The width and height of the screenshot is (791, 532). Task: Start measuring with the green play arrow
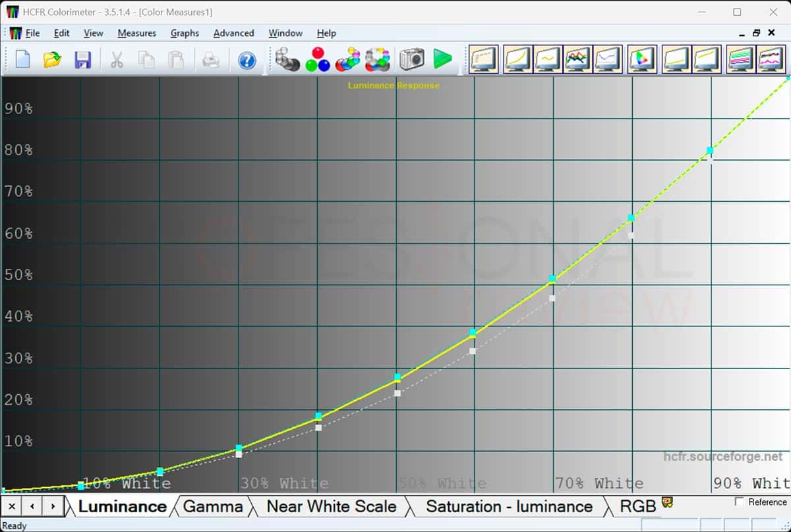click(443, 59)
